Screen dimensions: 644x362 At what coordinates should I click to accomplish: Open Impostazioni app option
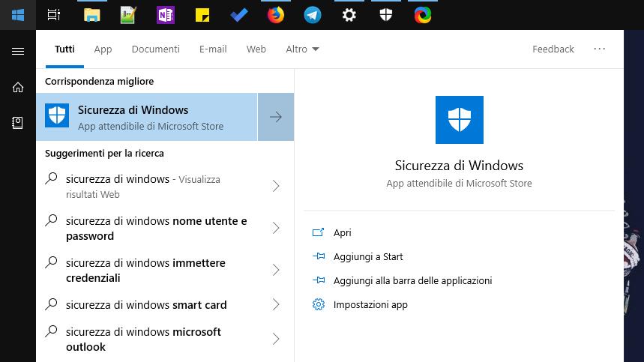tap(370, 305)
